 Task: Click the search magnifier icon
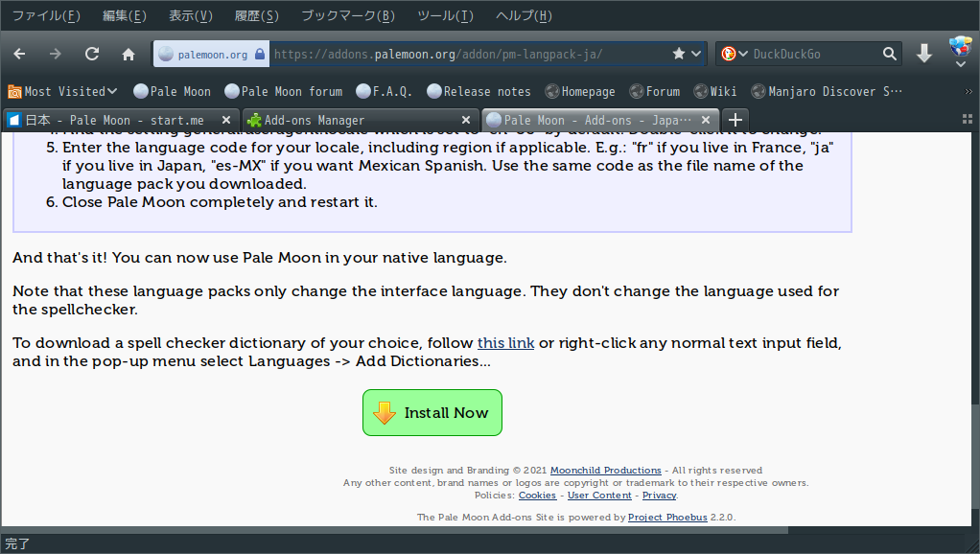[889, 54]
